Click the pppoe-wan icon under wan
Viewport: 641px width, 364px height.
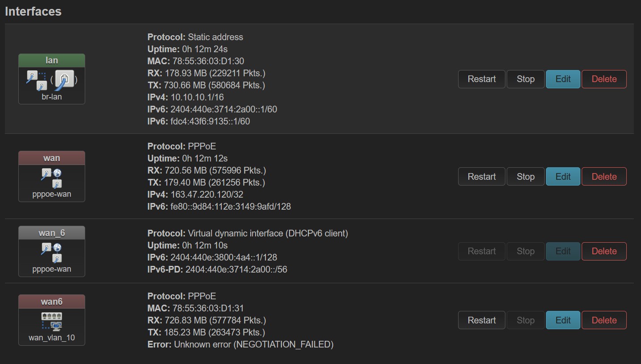52,178
